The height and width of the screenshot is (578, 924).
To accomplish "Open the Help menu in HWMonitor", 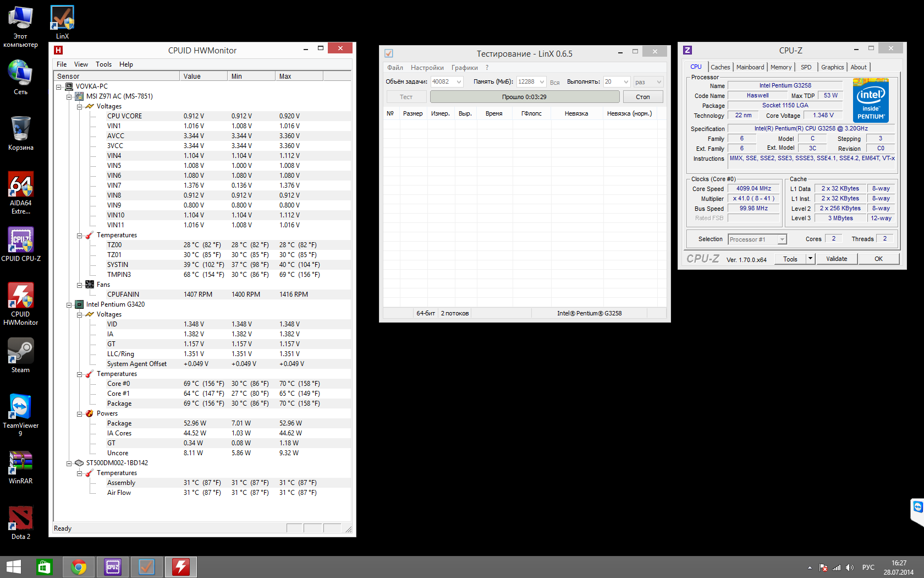I will (126, 64).
